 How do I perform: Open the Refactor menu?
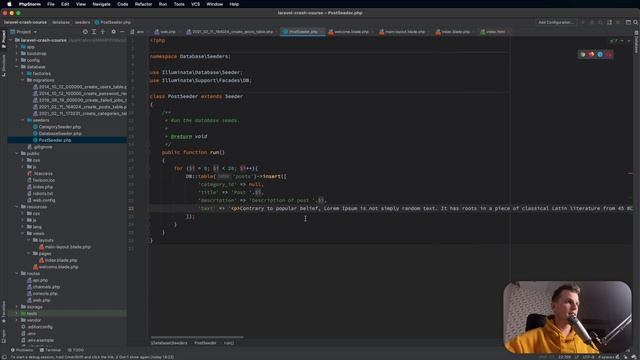(x=143, y=4)
